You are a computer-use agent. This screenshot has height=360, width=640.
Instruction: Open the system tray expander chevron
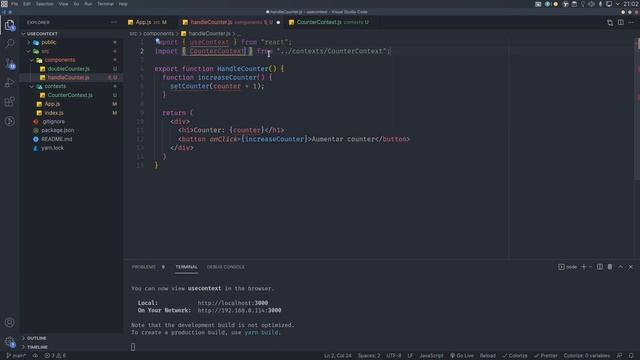pyautogui.click(x=618, y=4)
